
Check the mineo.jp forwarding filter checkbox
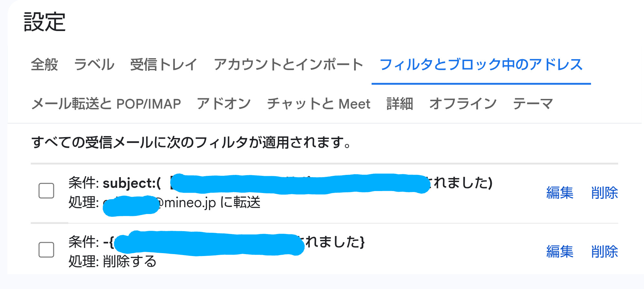pos(46,191)
